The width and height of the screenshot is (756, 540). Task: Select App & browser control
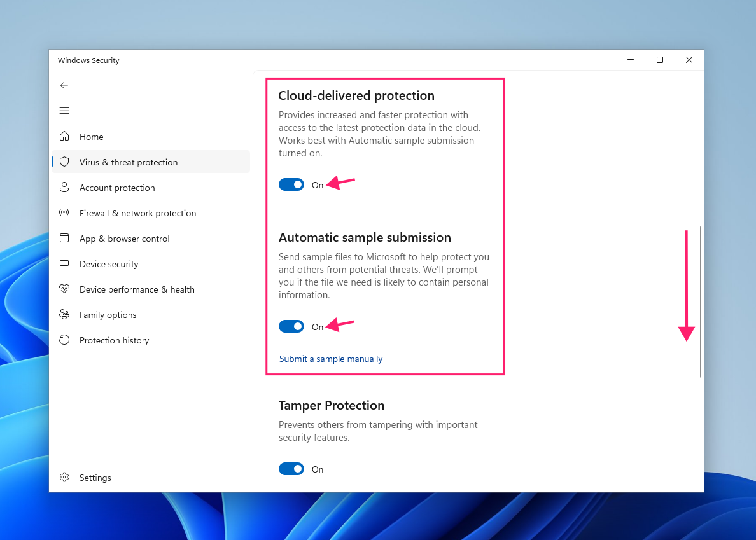click(x=151, y=239)
